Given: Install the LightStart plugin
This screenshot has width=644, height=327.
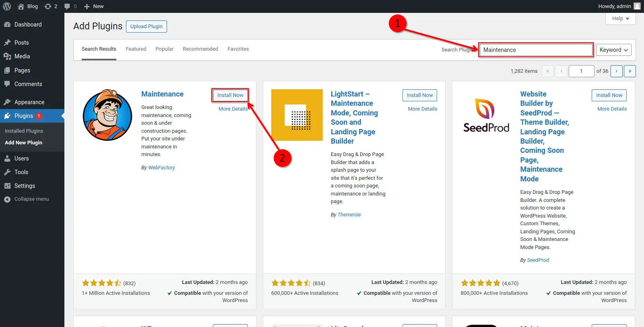Looking at the screenshot, I should click(x=420, y=95).
